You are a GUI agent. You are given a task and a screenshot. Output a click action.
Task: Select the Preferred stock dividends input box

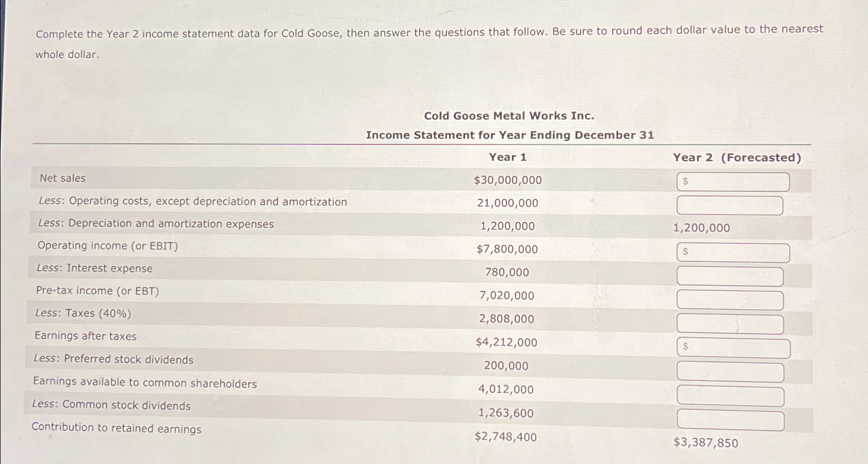tap(730, 372)
